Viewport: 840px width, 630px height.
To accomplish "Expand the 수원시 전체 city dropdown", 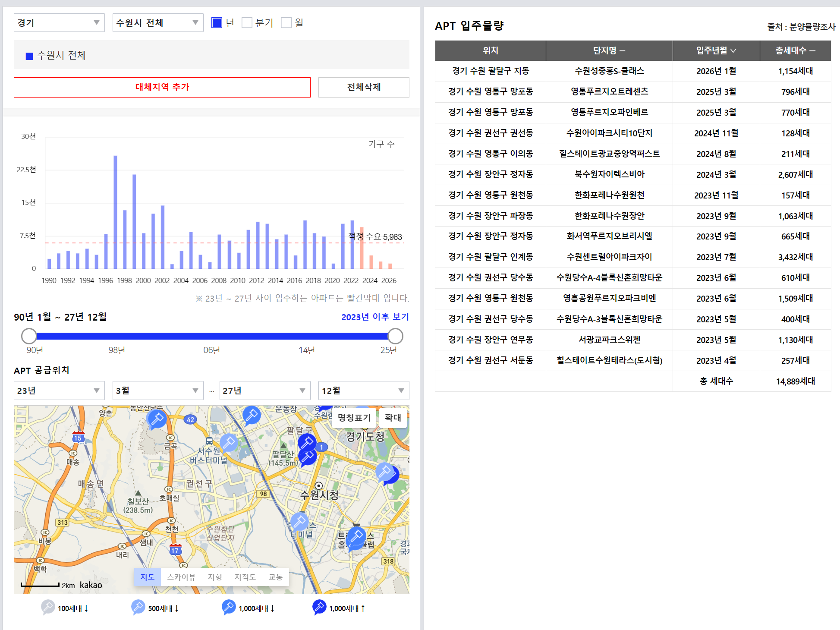I will 157,23.
